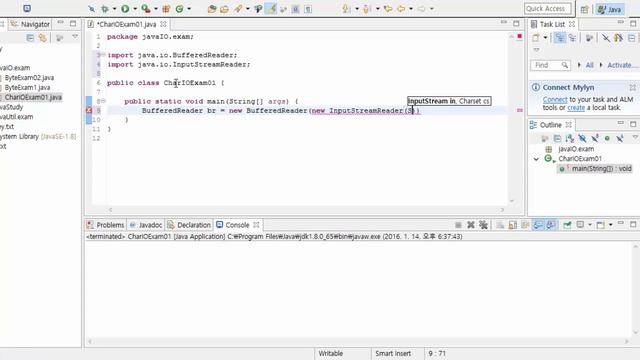Click the Task List Find field
Image resolution: width=640 pixels, height=360 pixels.
tap(550, 65)
